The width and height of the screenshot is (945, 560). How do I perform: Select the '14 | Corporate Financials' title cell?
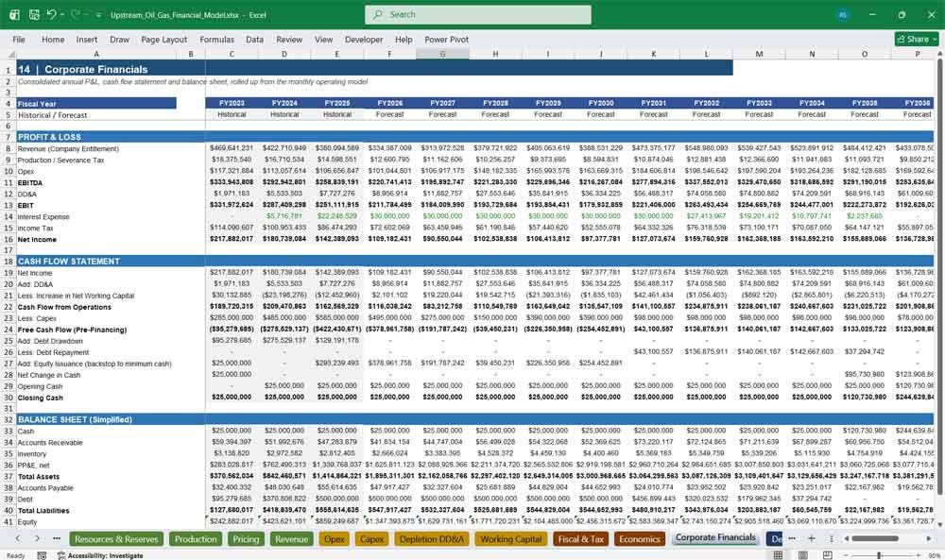111,69
